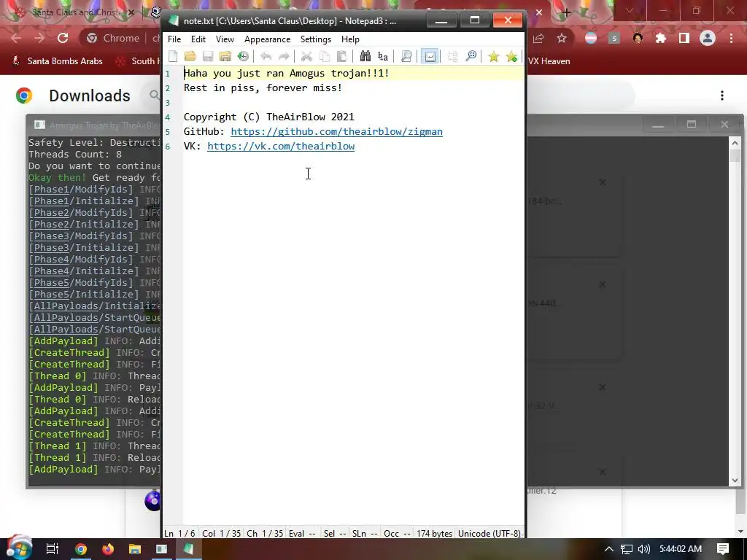Image resolution: width=747 pixels, height=560 pixels.
Task: Click the line 'Rest in piss, forever miss!'
Action: coord(263,87)
